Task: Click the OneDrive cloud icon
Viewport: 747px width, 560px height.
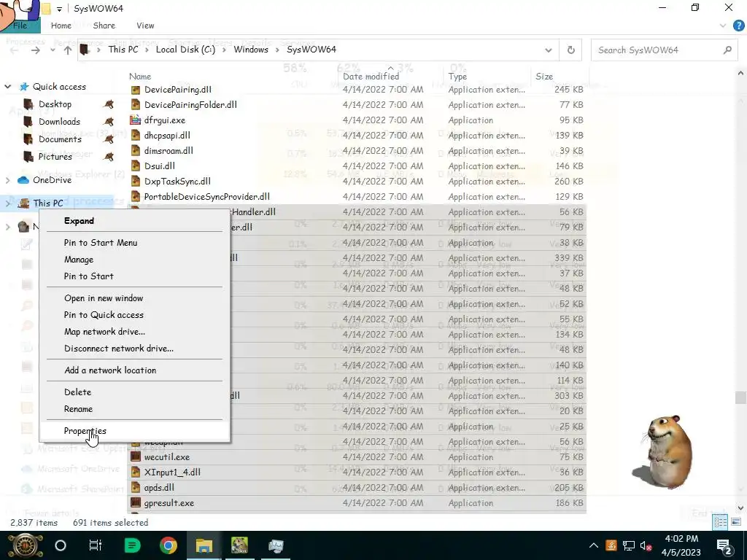Action: coord(23,180)
